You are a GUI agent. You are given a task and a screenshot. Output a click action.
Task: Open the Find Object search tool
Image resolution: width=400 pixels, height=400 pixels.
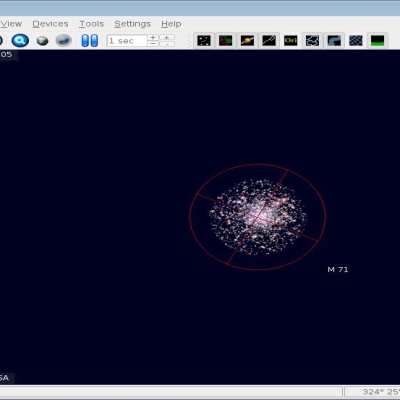[x=20, y=41]
